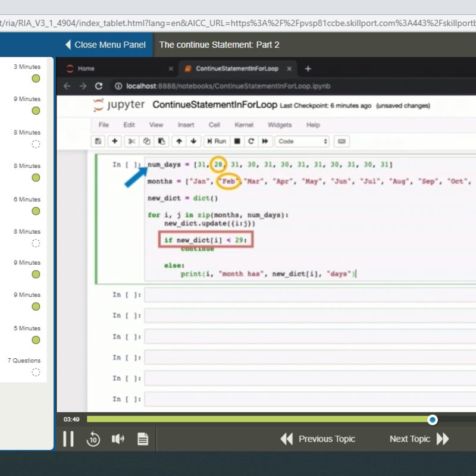Open the Cell menu in Jupyter
The height and width of the screenshot is (476, 476).
pos(214,125)
